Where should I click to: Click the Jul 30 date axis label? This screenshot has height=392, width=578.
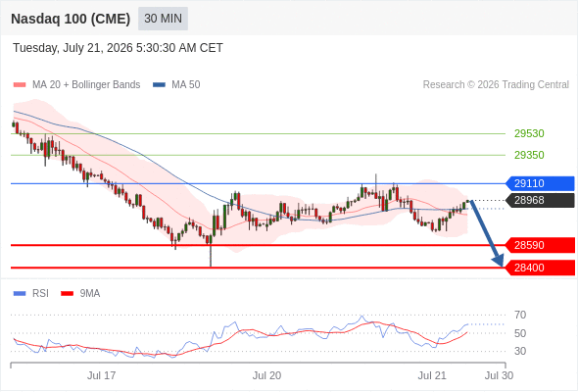click(x=499, y=375)
